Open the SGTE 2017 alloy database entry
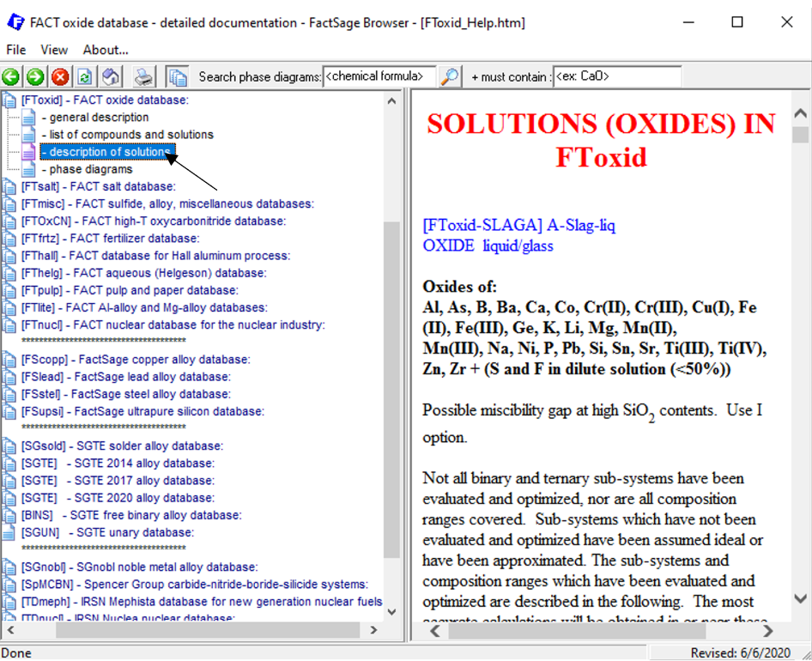 (x=118, y=481)
